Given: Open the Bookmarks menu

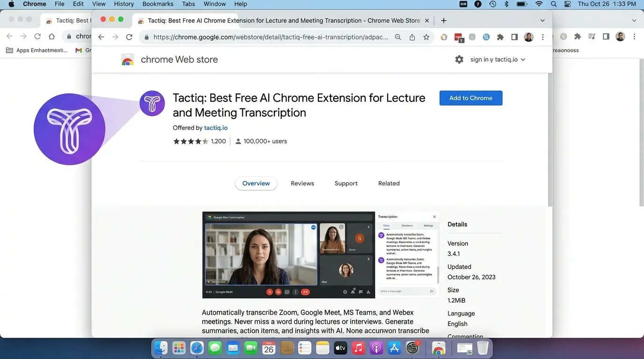Looking at the screenshot, I should [158, 4].
